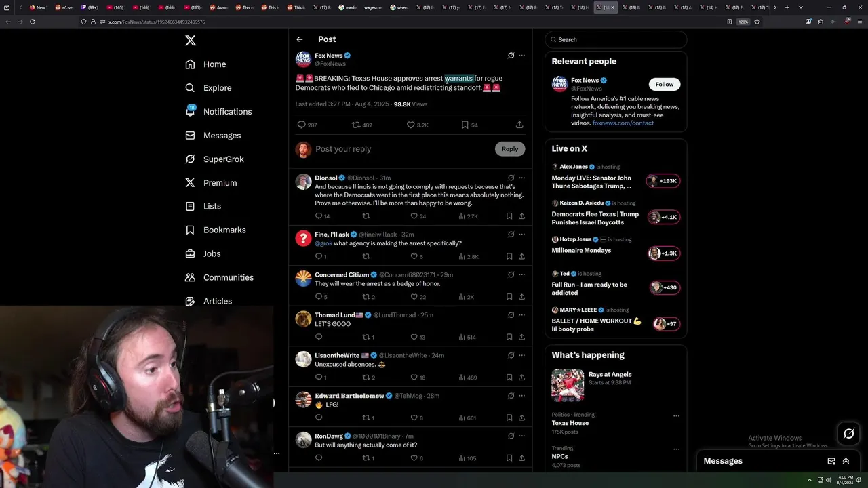
Task: Go back with the Post arrow
Action: pyautogui.click(x=300, y=39)
